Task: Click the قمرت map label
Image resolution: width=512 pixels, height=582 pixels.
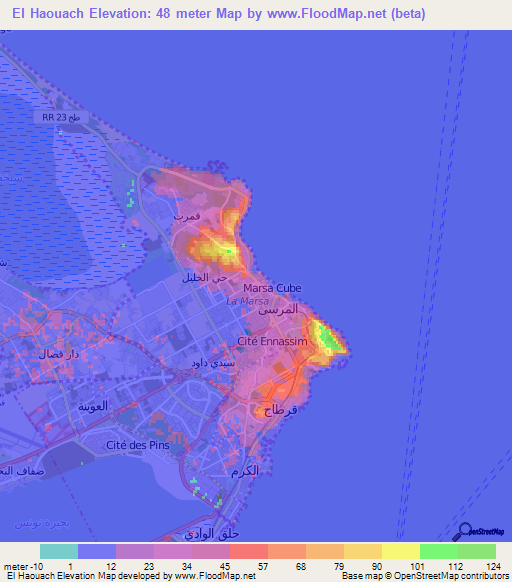Action: click(187, 216)
